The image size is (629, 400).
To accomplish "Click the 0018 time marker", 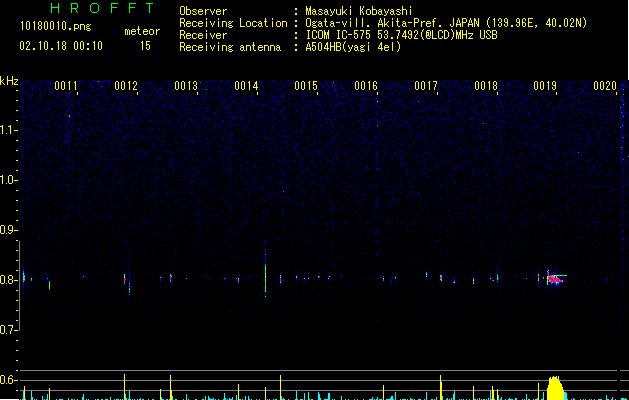I will tap(486, 86).
